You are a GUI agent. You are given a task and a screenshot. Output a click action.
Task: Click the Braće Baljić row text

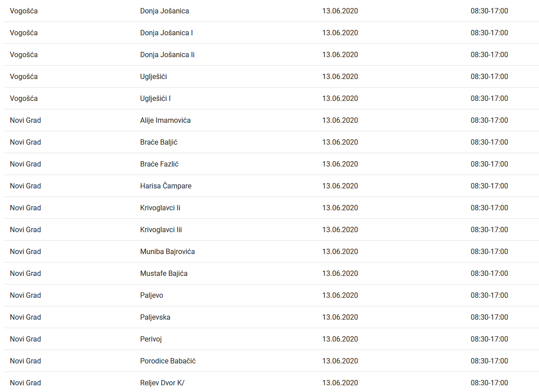(159, 142)
